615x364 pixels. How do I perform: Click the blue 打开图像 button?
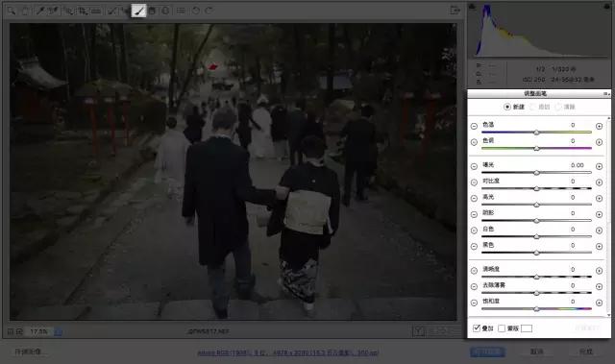coord(487,352)
